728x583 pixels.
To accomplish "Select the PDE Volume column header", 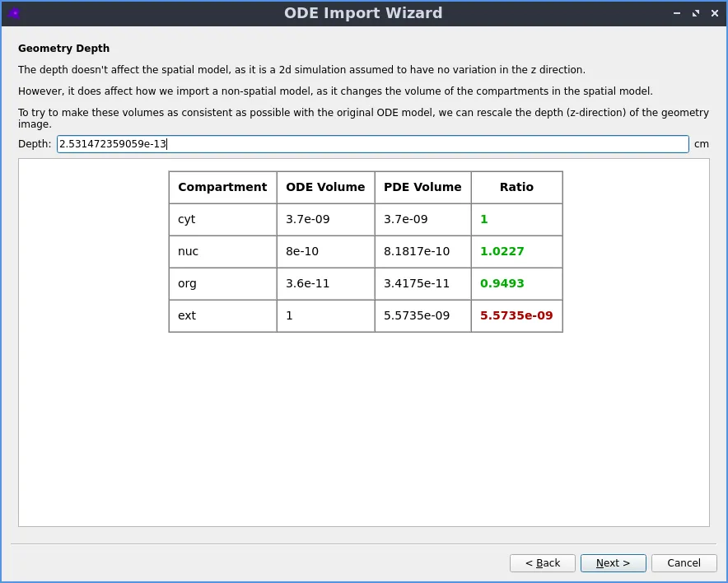I will (x=422, y=187).
